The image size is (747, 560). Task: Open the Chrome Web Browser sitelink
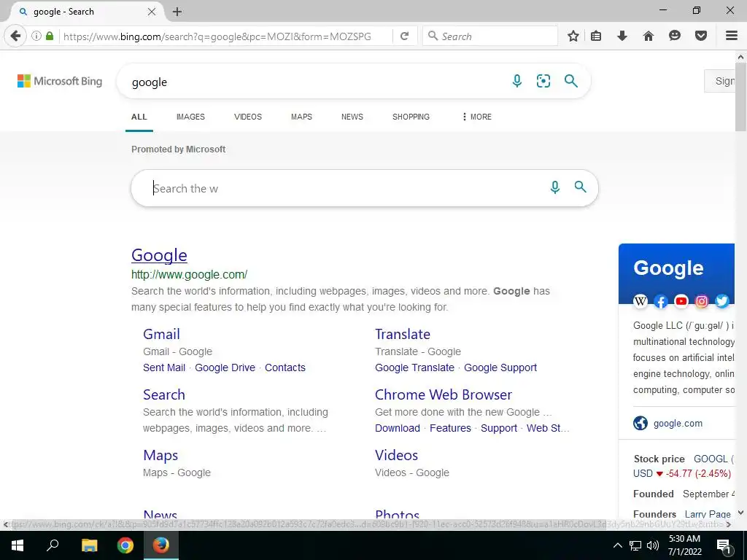click(444, 394)
